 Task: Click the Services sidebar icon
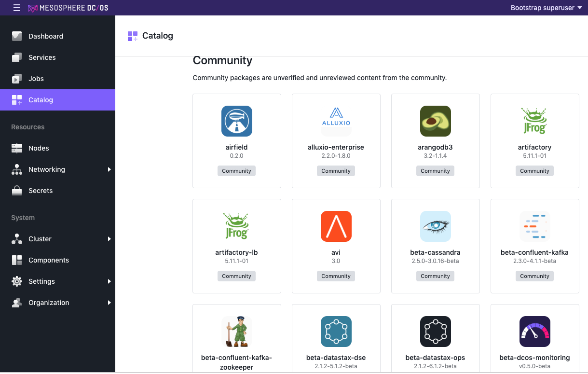pos(17,57)
